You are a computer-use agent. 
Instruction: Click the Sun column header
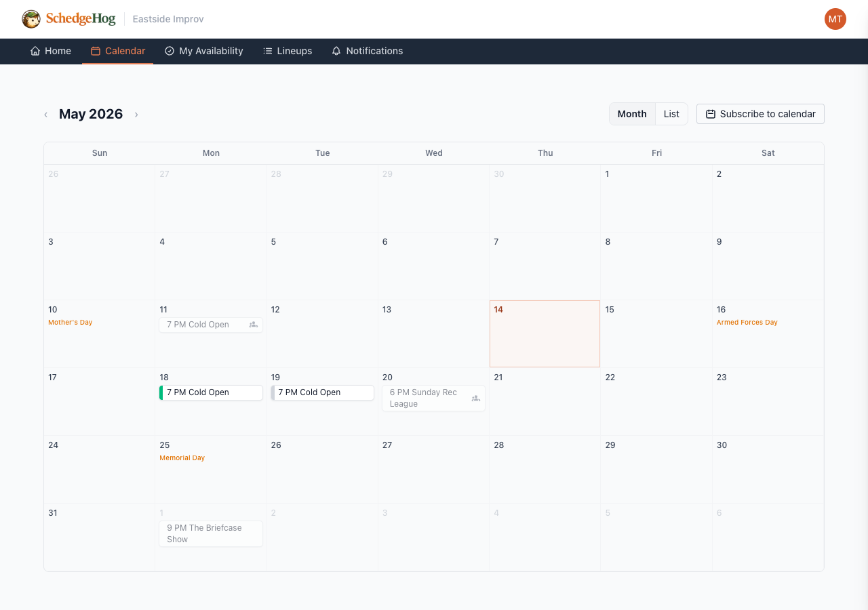(100, 153)
